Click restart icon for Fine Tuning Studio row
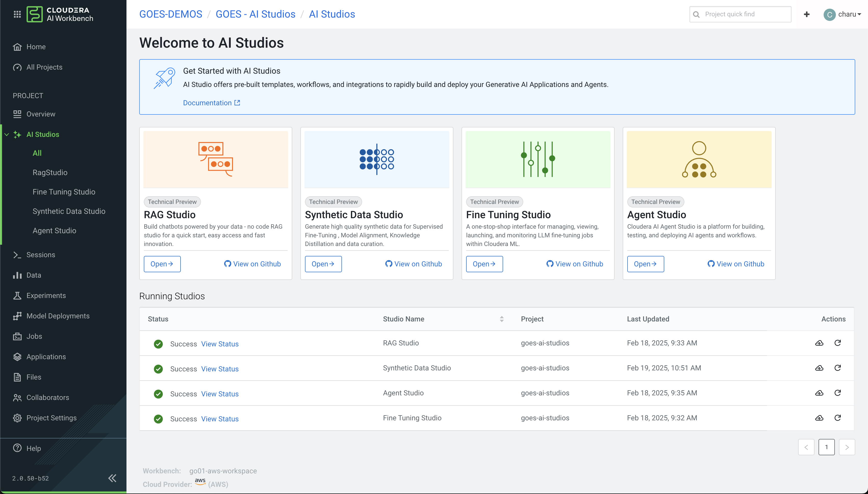 point(837,418)
